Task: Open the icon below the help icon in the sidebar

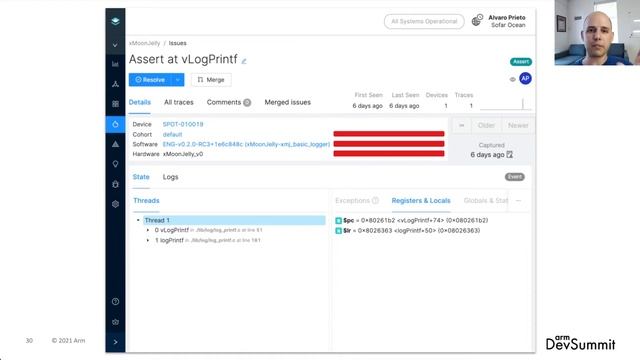Action: pyautogui.click(x=115, y=322)
